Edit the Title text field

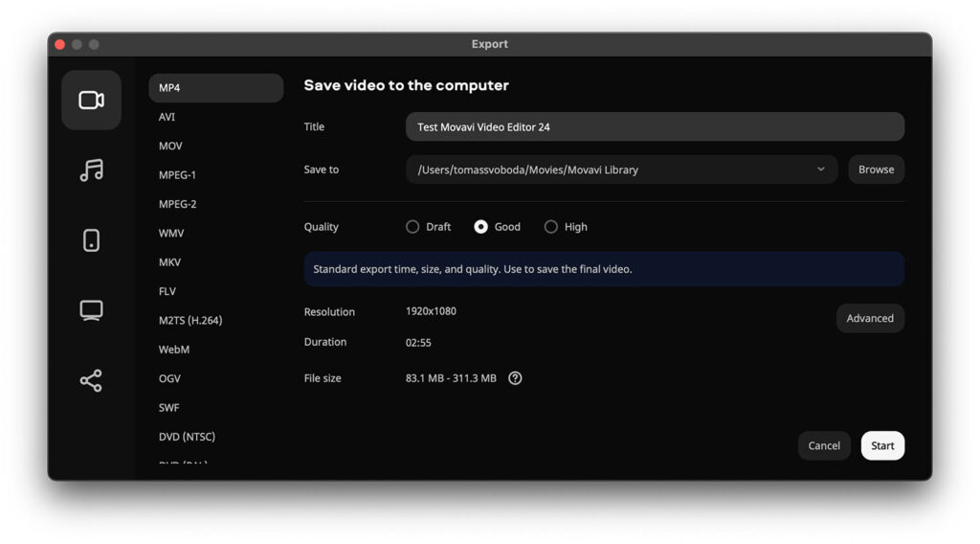click(x=655, y=127)
